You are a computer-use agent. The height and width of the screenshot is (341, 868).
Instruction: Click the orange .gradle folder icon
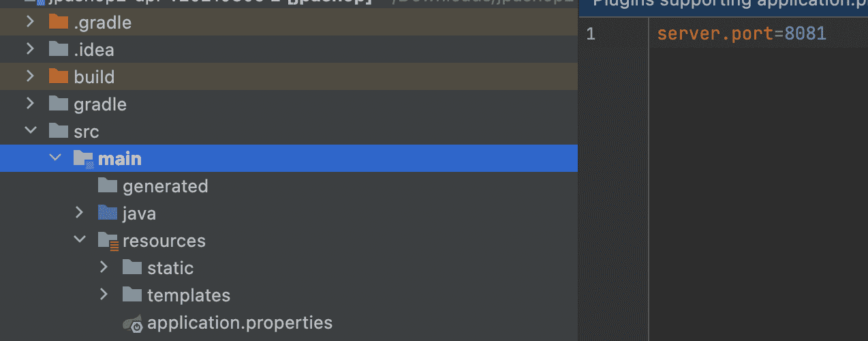59,23
